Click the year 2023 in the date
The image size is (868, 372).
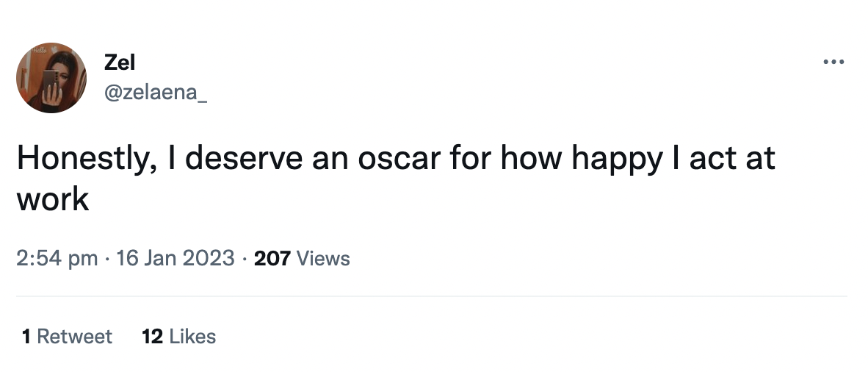(209, 259)
